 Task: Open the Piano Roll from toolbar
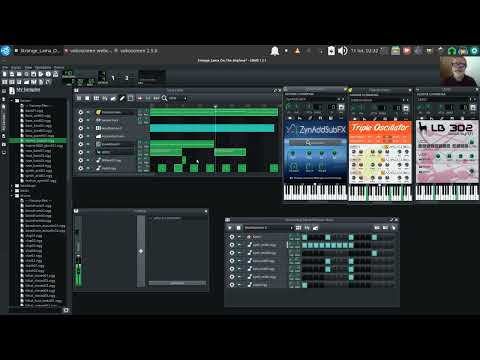[19, 82]
